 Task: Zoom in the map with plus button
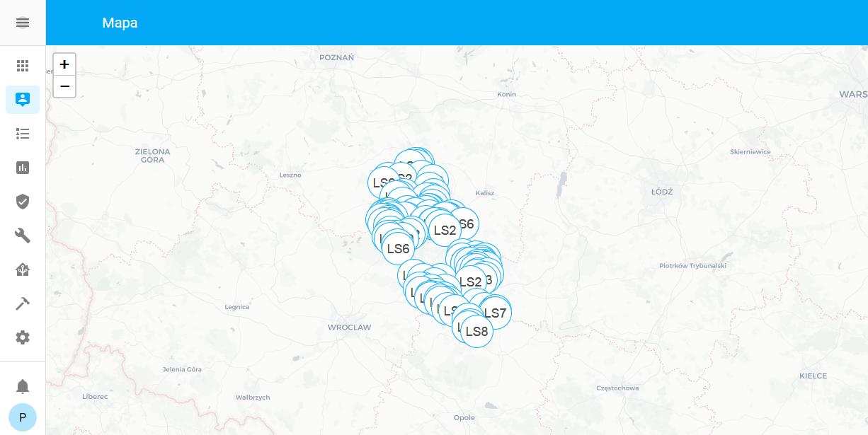pos(64,65)
